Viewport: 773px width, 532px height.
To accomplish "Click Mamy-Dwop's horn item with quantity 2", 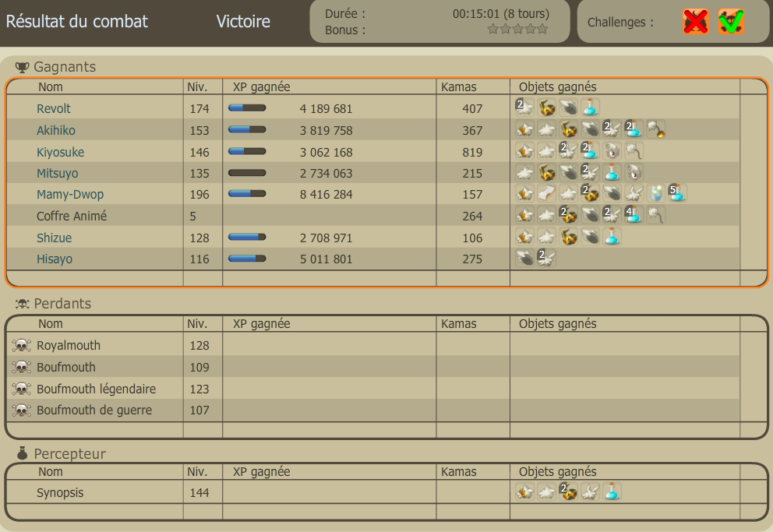I will [x=590, y=193].
